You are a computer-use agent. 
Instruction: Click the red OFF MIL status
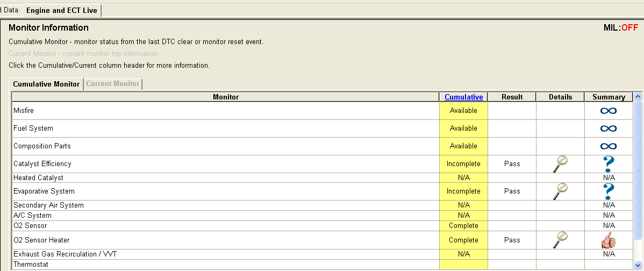(629, 28)
